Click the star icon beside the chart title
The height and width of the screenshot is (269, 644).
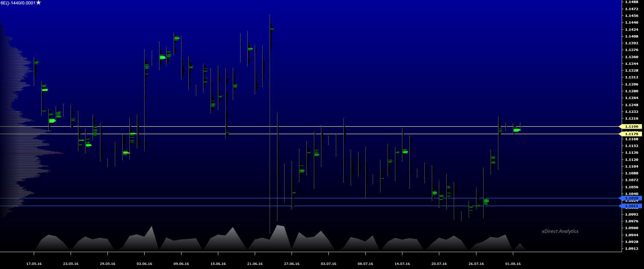click(39, 3)
